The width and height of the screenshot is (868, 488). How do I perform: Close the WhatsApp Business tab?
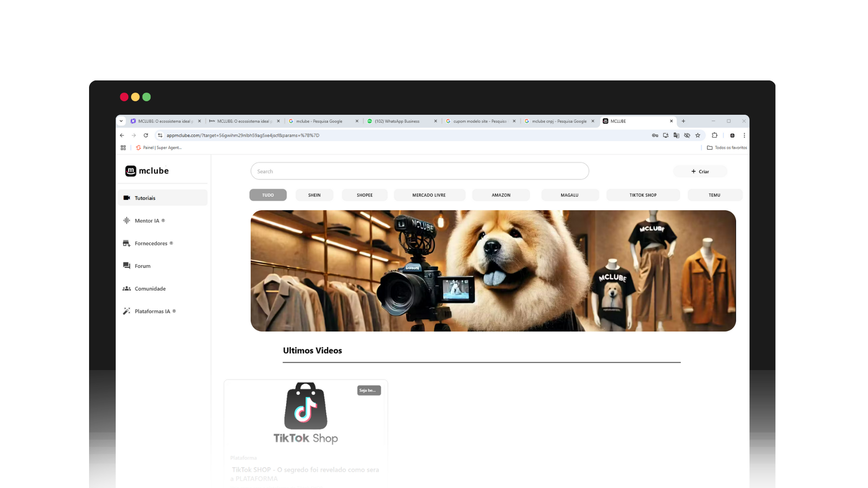click(435, 121)
